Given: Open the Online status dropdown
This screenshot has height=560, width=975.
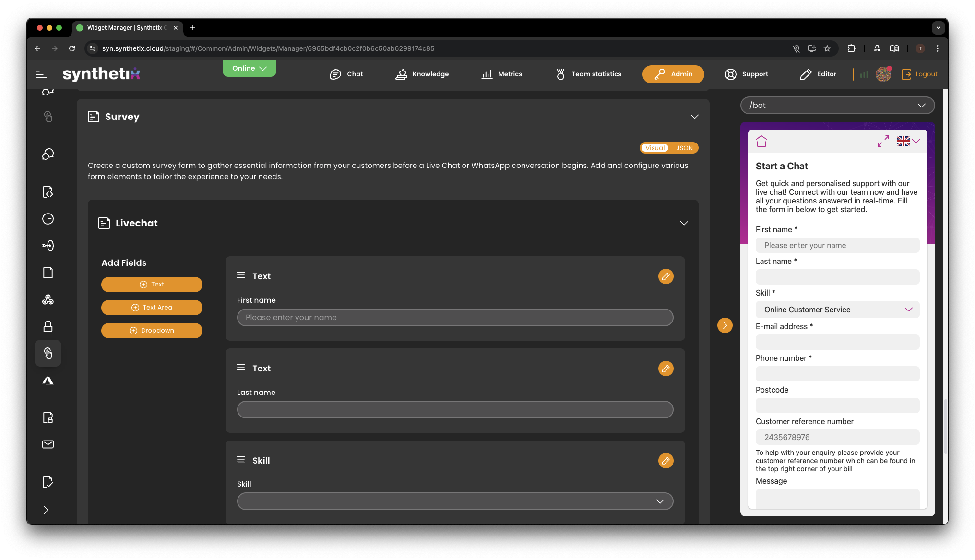Looking at the screenshot, I should click(x=249, y=68).
